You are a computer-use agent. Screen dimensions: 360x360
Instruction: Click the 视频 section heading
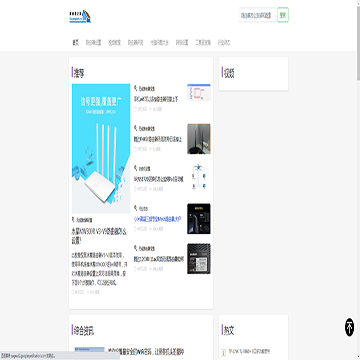[x=229, y=73]
